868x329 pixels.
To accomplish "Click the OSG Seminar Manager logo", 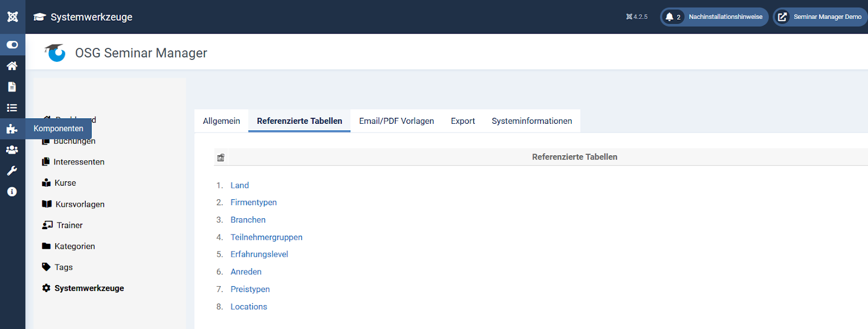I will [x=55, y=53].
